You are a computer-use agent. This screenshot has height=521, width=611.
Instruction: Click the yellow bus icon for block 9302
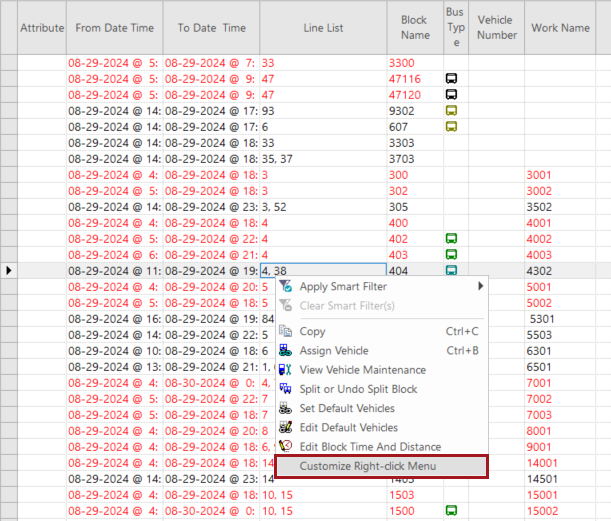click(x=452, y=111)
